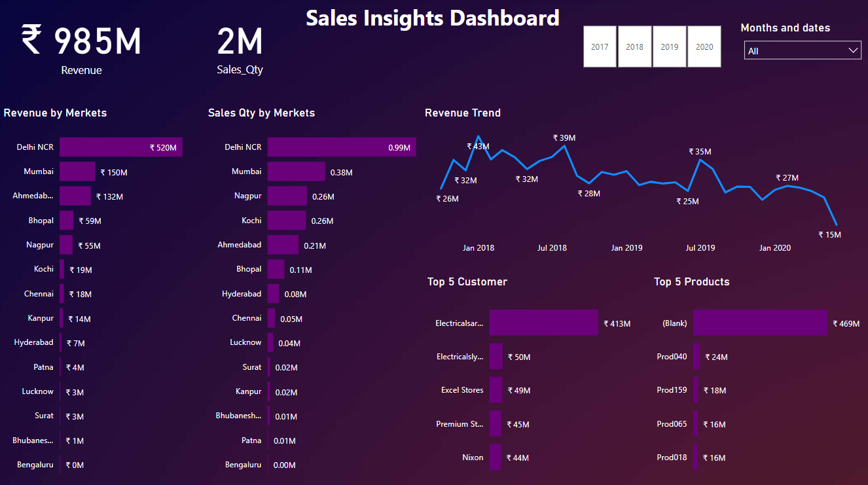Click the Electricalsar bar in Top 5 Customer
This screenshot has height=485, width=868.
click(x=543, y=323)
